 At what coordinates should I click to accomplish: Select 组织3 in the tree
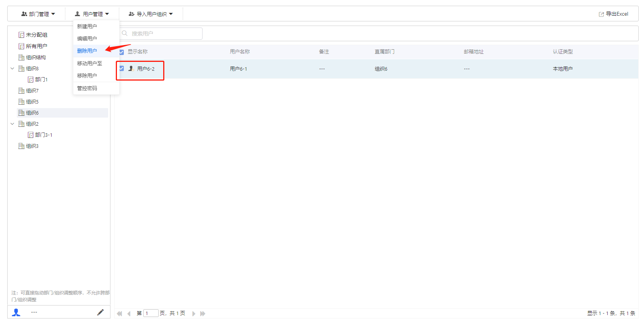pos(32,146)
